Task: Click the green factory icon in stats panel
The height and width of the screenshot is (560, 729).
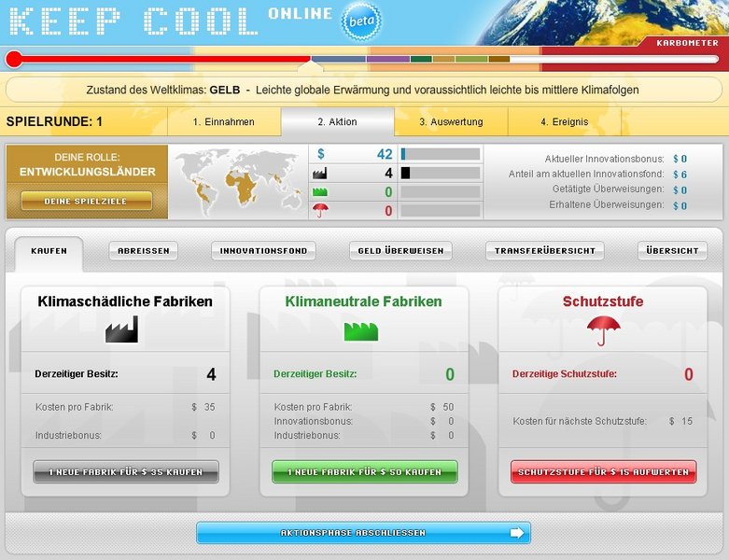Action: coord(320,192)
